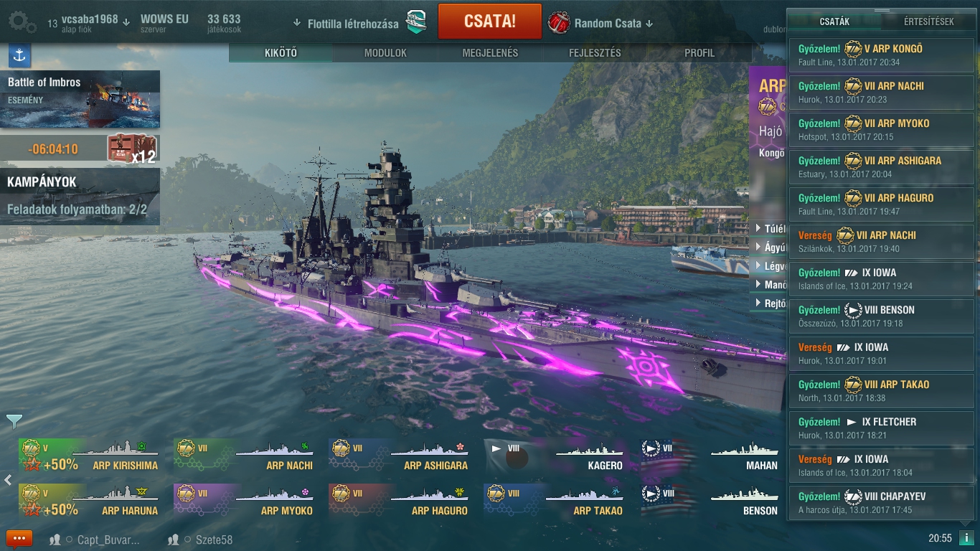Open the red chat bubble icon
The image size is (980, 551).
coord(19,539)
